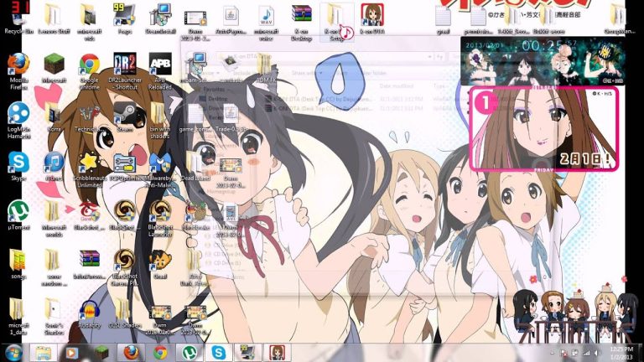Switch to µTorrent on the taskbar
Image resolution: width=644 pixels, height=362 pixels.
(x=190, y=353)
